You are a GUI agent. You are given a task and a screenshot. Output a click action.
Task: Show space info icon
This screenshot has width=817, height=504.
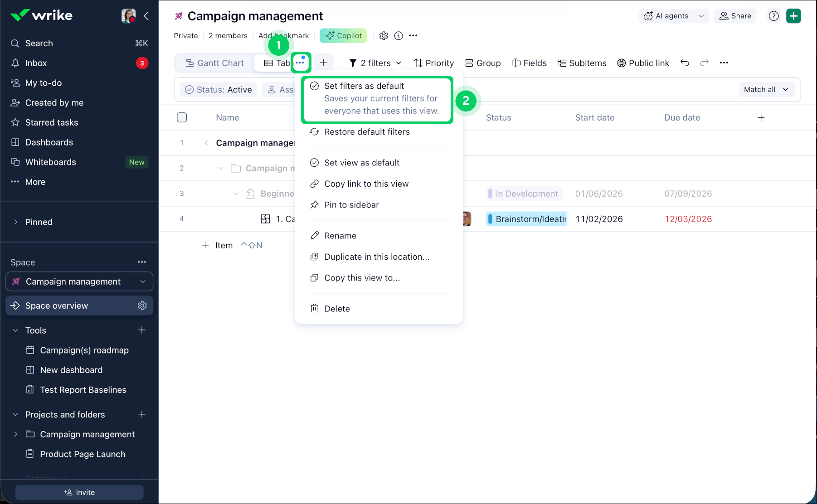coord(399,36)
